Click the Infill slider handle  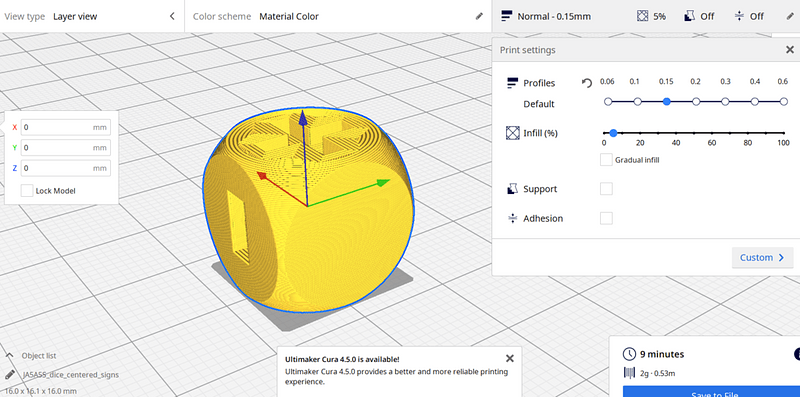[x=613, y=133]
